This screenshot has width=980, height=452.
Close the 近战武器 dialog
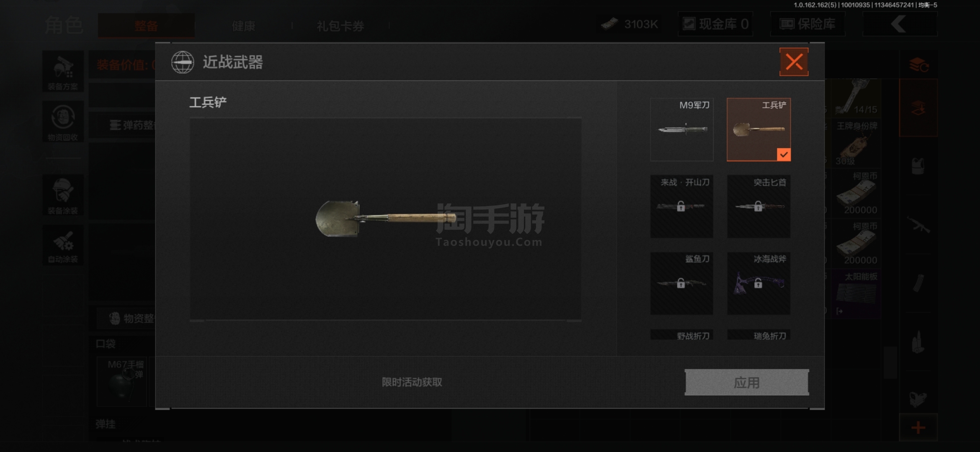(x=794, y=62)
